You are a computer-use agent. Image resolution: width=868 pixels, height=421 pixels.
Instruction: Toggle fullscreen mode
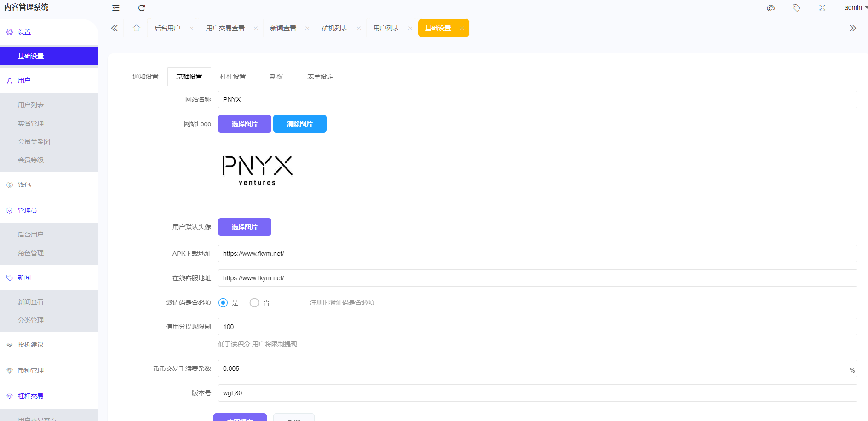point(822,8)
